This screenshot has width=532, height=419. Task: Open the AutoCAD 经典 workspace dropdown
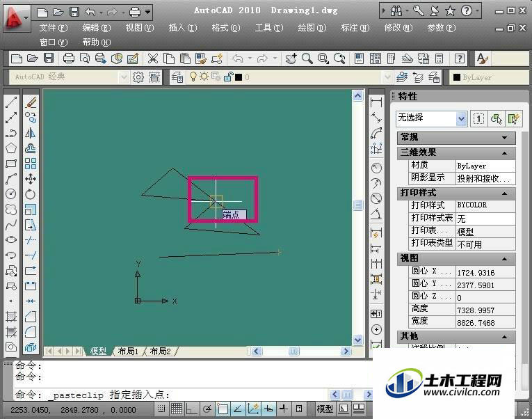124,77
